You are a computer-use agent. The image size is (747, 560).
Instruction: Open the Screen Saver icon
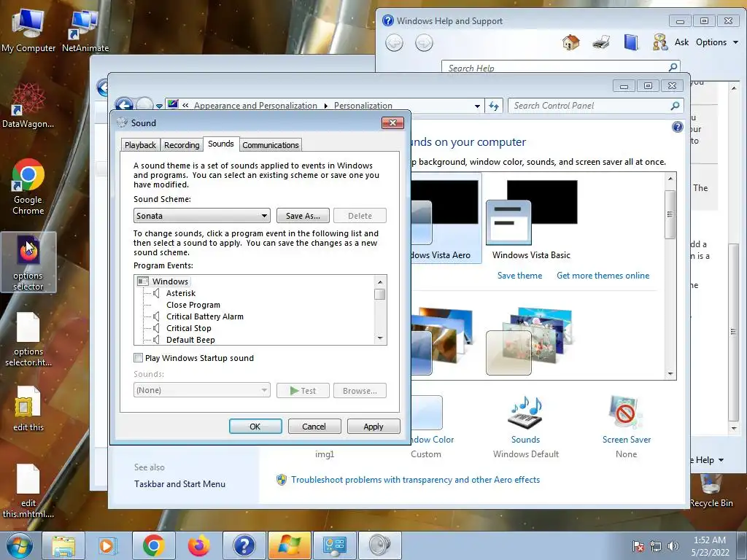point(626,413)
